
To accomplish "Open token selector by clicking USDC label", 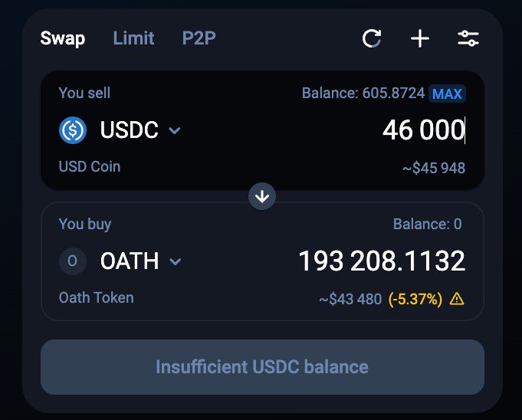I will pos(130,130).
